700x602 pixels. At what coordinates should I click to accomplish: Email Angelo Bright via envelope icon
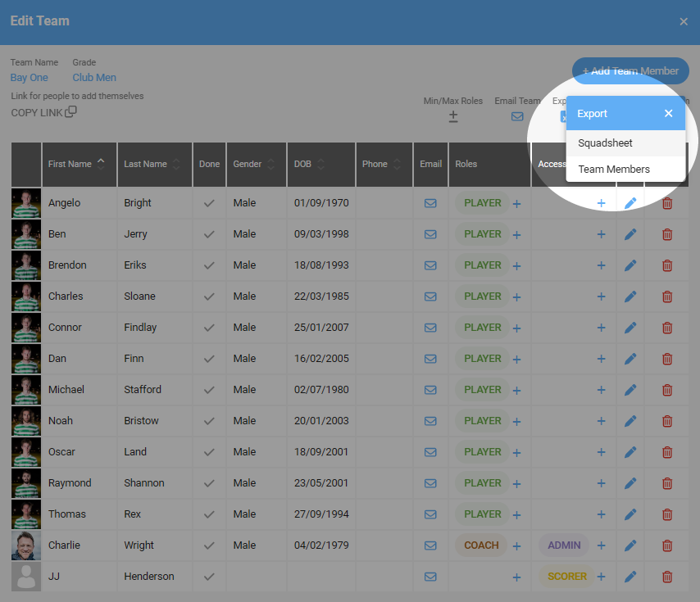click(430, 203)
